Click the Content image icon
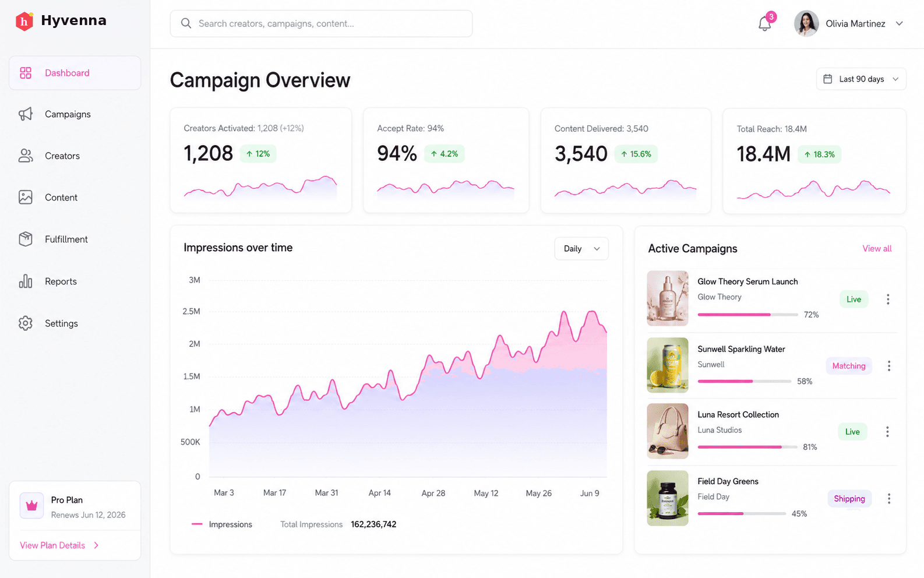The width and height of the screenshot is (924, 578). point(26,198)
